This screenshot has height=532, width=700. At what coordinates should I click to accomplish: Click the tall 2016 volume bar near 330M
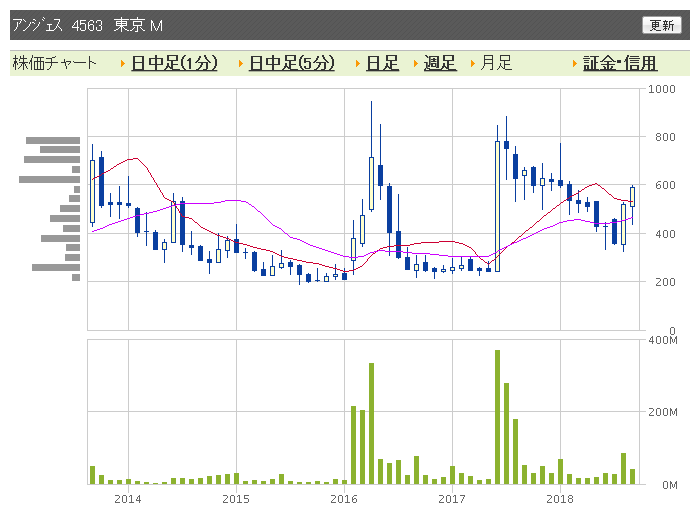point(371,424)
